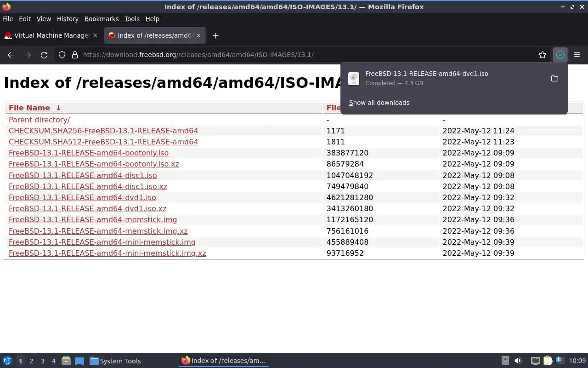The height and width of the screenshot is (368, 588).
Task: Open the desktop application launcher menu
Action: [x=7, y=361]
